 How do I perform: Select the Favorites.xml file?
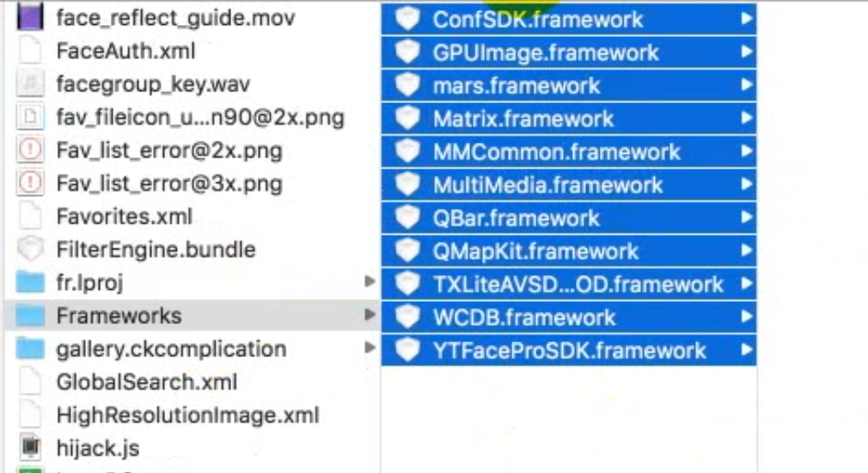point(124,217)
